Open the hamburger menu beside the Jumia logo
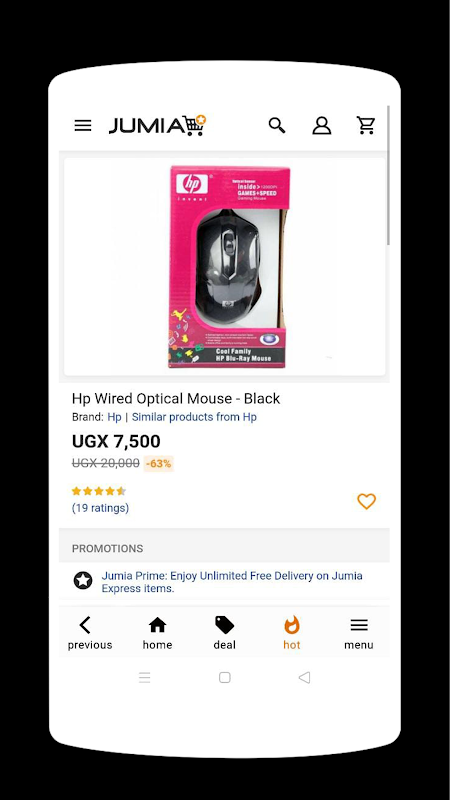This screenshot has height=800, width=450. (83, 126)
